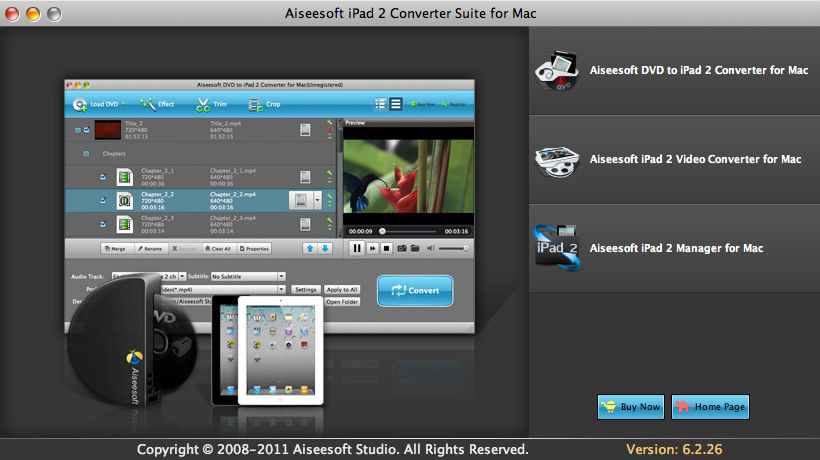
Task: Click the Chapter_2_2 paused file icon
Action: click(124, 201)
